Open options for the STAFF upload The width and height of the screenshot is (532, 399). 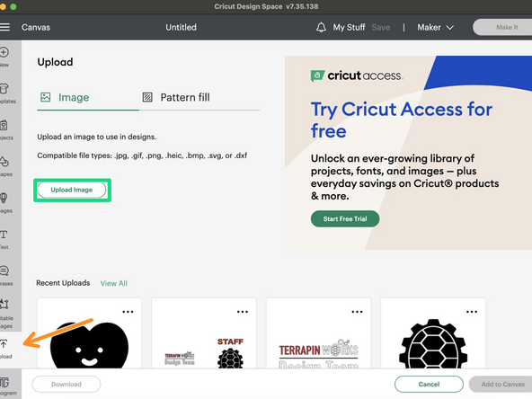(243, 312)
